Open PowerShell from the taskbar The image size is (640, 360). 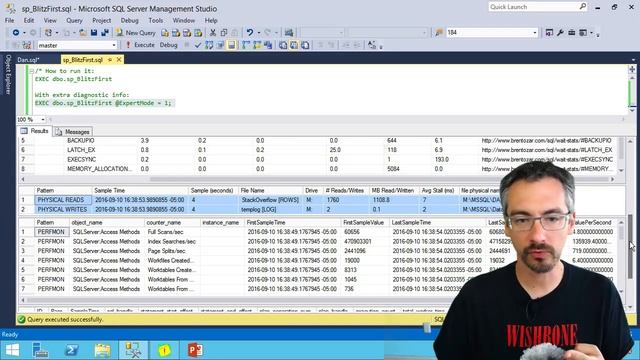pyautogui.click(x=71, y=350)
